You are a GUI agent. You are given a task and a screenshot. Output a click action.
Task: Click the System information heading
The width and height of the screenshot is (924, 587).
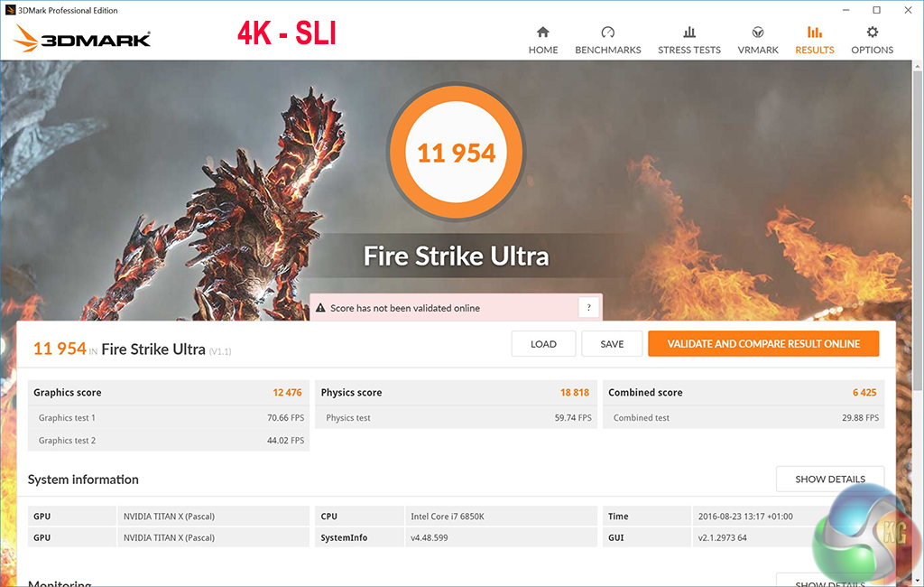pyautogui.click(x=83, y=479)
